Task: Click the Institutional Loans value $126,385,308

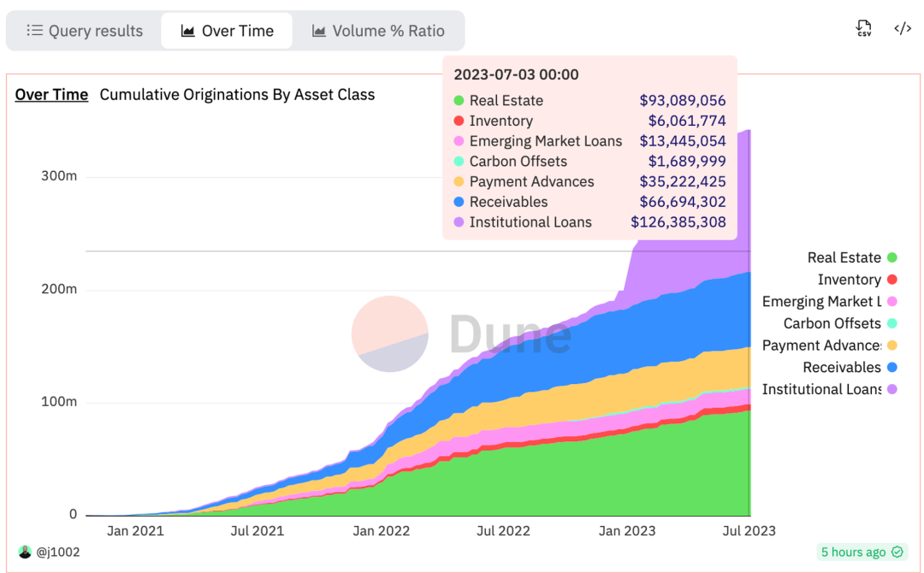Action: click(x=678, y=222)
